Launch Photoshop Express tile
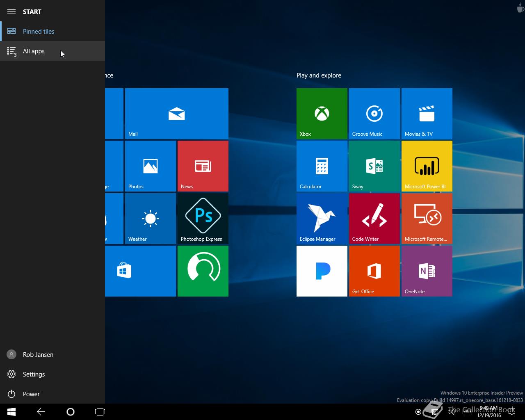The height and width of the screenshot is (420, 525). click(203, 219)
